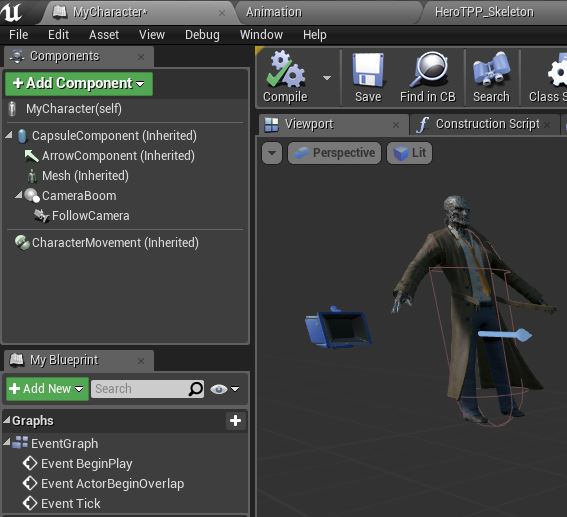The image size is (567, 517).
Task: Click the skeletal mesh icon beside Mesh
Action: point(32,176)
